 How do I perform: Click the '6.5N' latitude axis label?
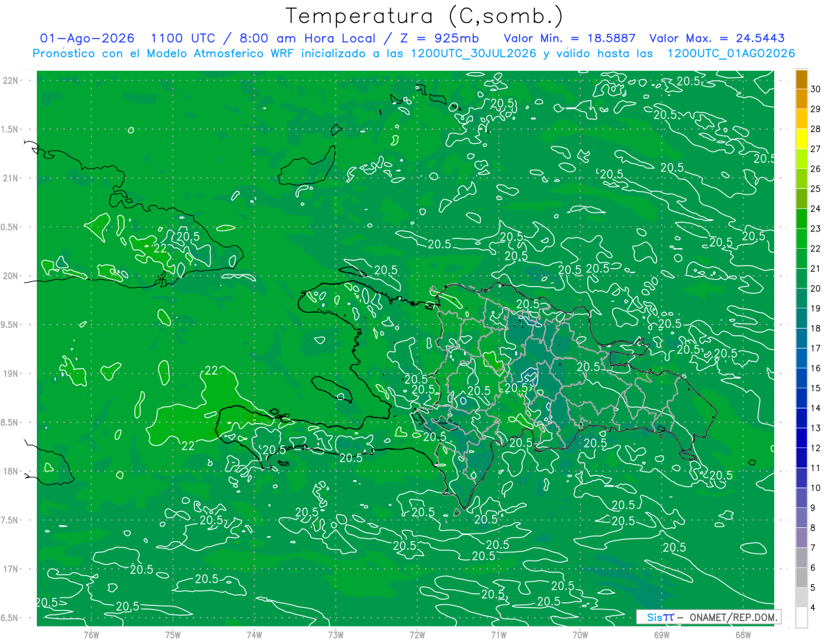(x=10, y=618)
